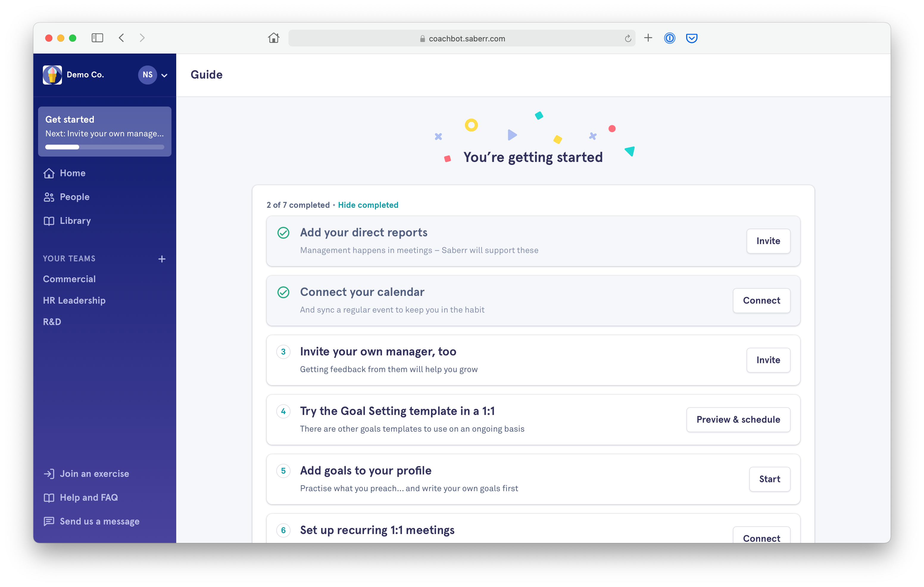Click the Get started progress bar
Screen dimensions: 924x587
105,147
